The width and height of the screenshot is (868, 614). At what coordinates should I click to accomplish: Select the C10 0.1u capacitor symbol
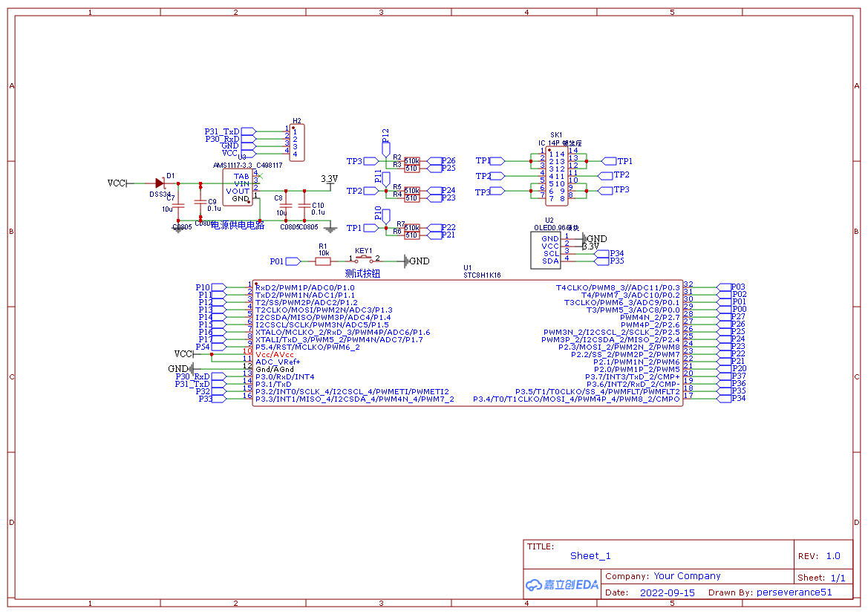click(x=304, y=206)
